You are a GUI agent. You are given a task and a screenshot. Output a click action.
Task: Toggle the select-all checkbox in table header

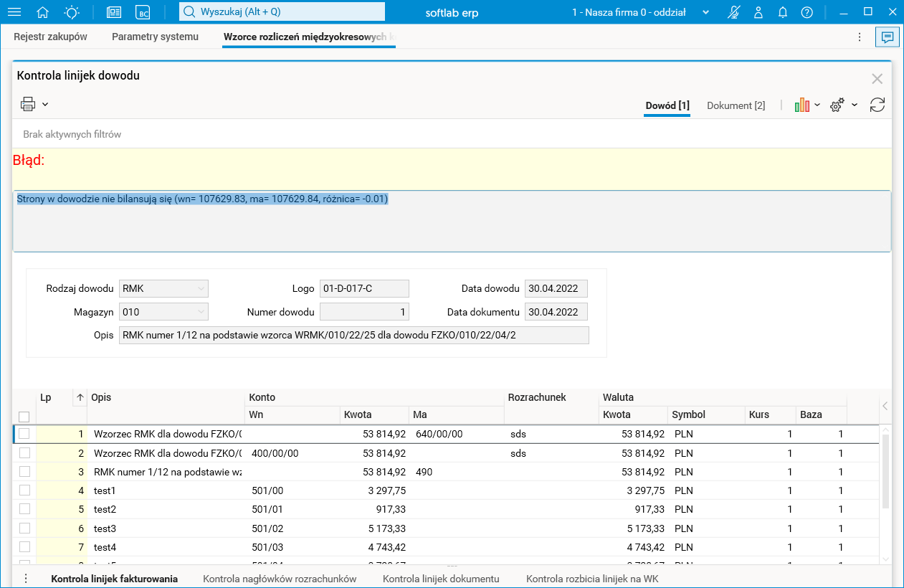pyautogui.click(x=24, y=417)
